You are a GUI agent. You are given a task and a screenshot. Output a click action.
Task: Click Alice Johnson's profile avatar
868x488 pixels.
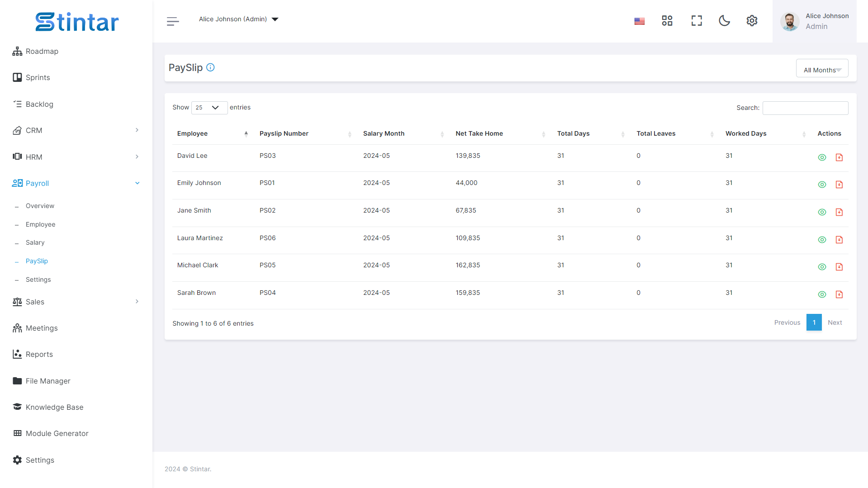coord(790,21)
